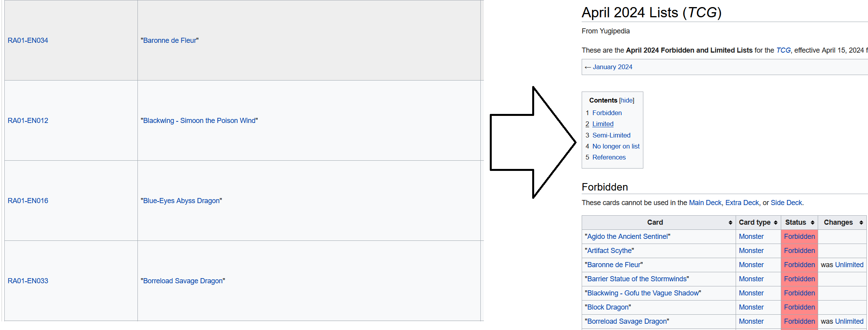Click Forbidden status in Blackwing - Gofu row

800,293
